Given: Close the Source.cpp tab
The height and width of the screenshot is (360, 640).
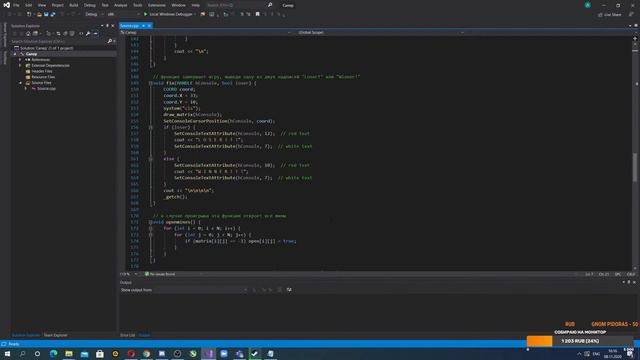Looking at the screenshot, I should (149, 26).
